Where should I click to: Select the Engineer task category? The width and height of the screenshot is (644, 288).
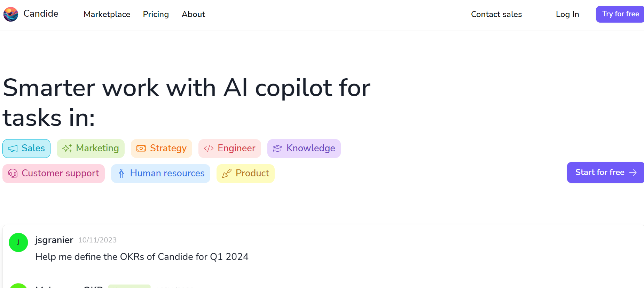pyautogui.click(x=229, y=148)
